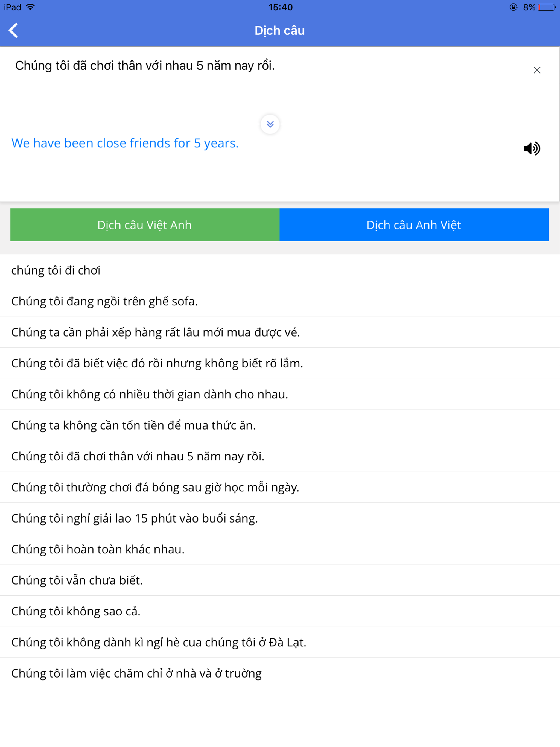Screen dimensions: 560x747
Task: Choose 'Chúng tôi không sao cả.'
Action: coord(280,611)
